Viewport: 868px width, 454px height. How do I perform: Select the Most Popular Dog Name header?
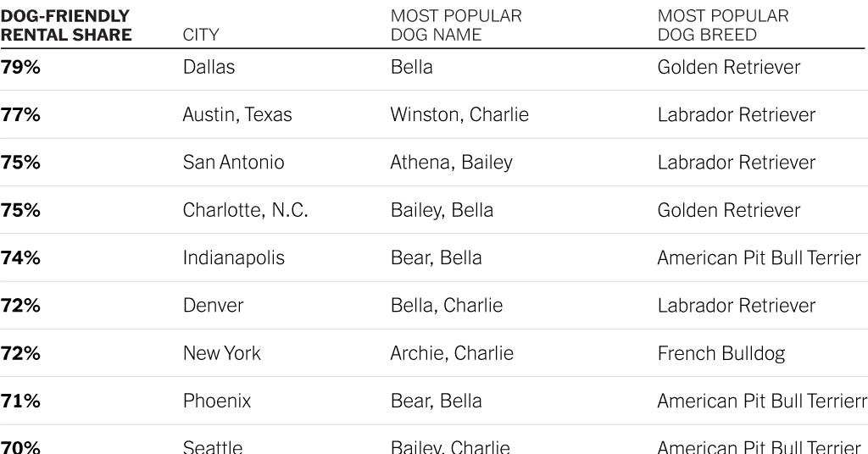[456, 25]
